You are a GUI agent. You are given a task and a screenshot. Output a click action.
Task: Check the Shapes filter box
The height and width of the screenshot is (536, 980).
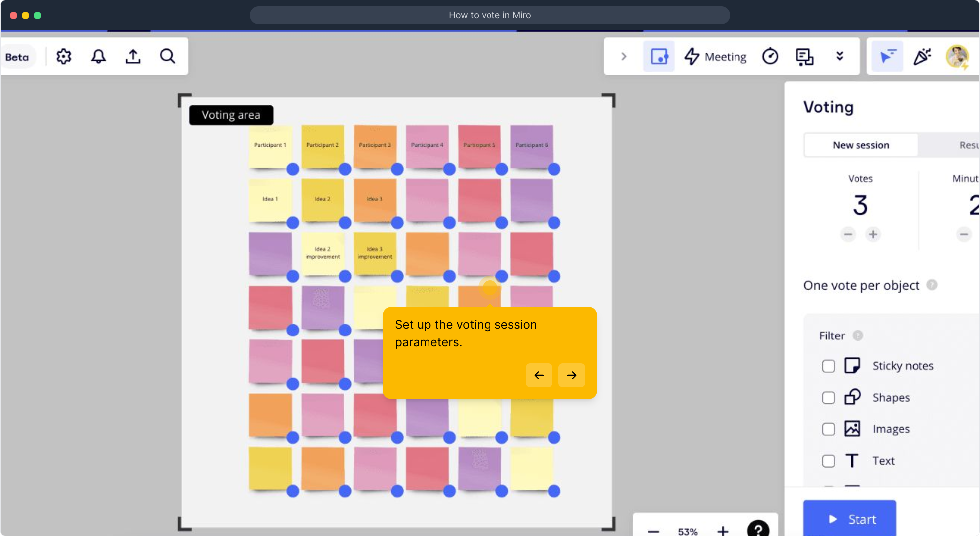828,398
